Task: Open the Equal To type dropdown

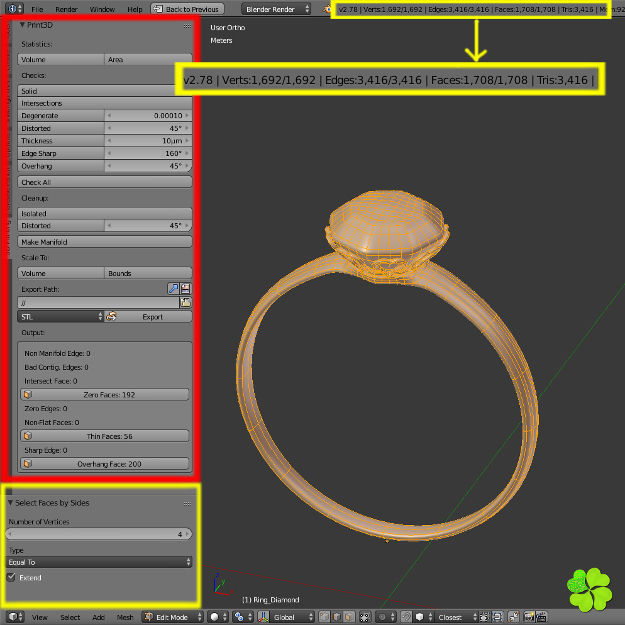Action: pos(99,562)
